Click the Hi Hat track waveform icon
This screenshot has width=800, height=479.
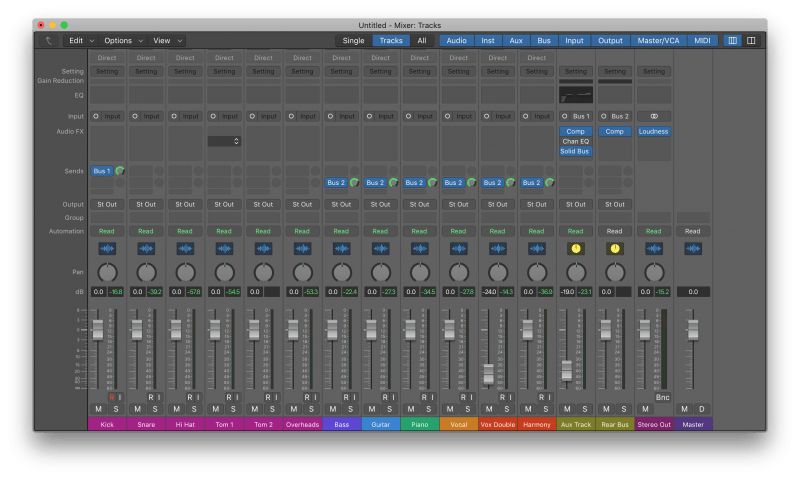185,248
